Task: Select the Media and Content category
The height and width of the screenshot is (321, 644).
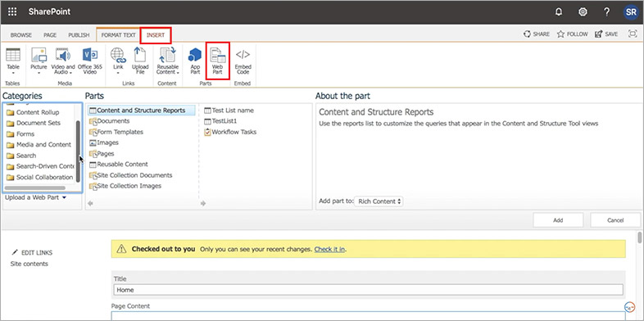Action: 39,144
